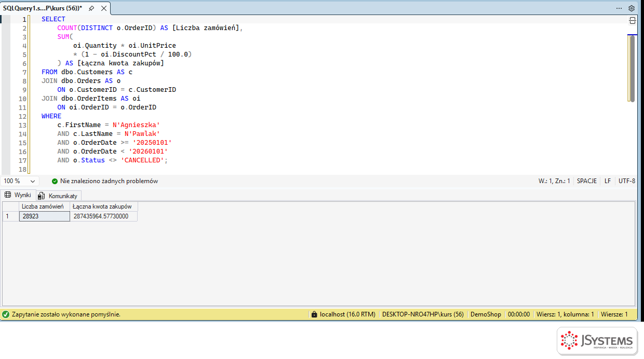This screenshot has height=359, width=644.
Task: Click the UTF-8 encoding indicator
Action: click(x=626, y=181)
